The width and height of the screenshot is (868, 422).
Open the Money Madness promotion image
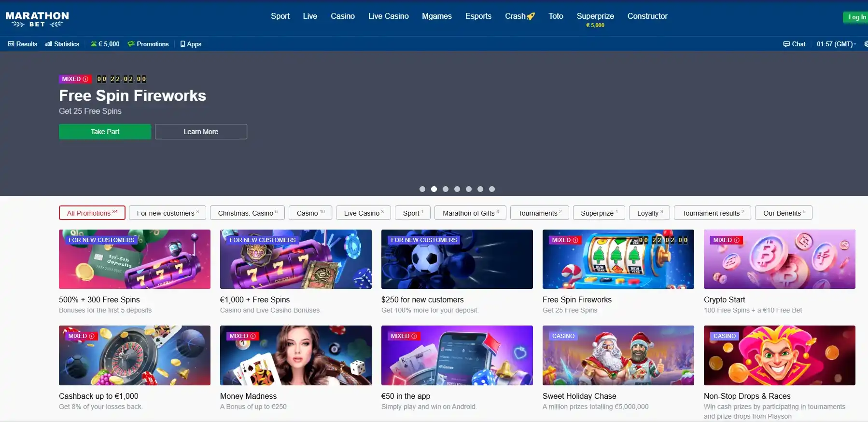pyautogui.click(x=295, y=355)
